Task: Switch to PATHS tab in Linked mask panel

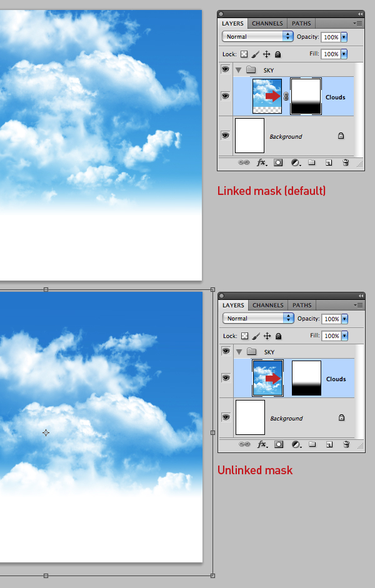Action: (x=301, y=23)
